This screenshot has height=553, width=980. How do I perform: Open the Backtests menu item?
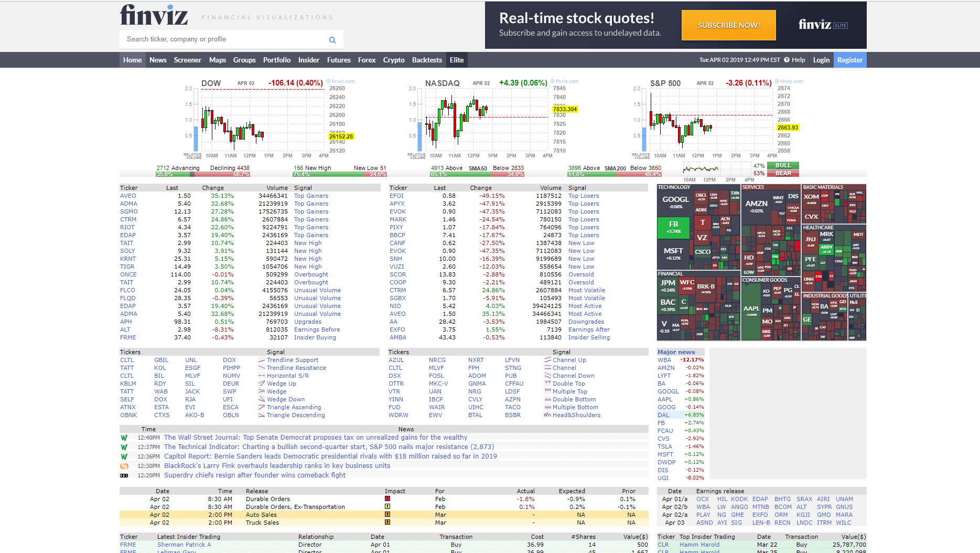tap(427, 60)
